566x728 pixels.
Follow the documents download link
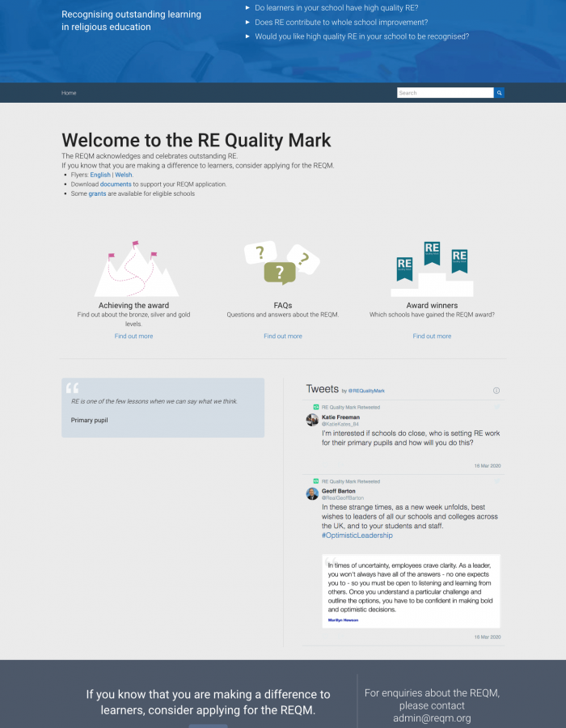[116, 184]
